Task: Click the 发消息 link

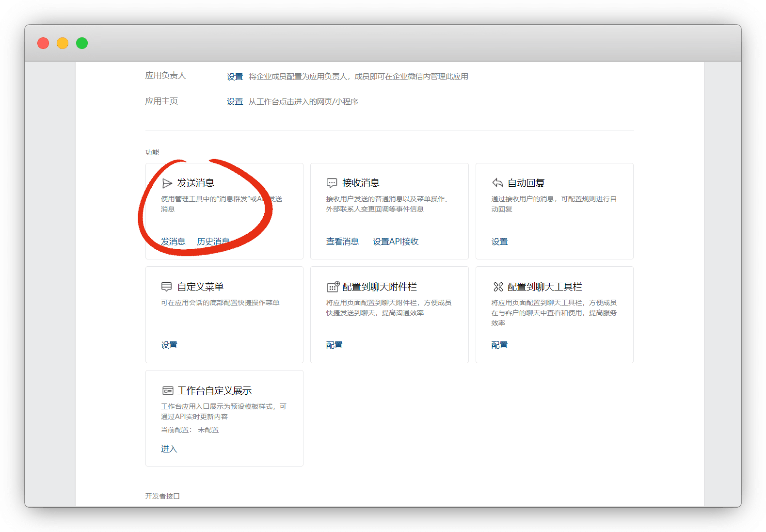Action: point(173,242)
